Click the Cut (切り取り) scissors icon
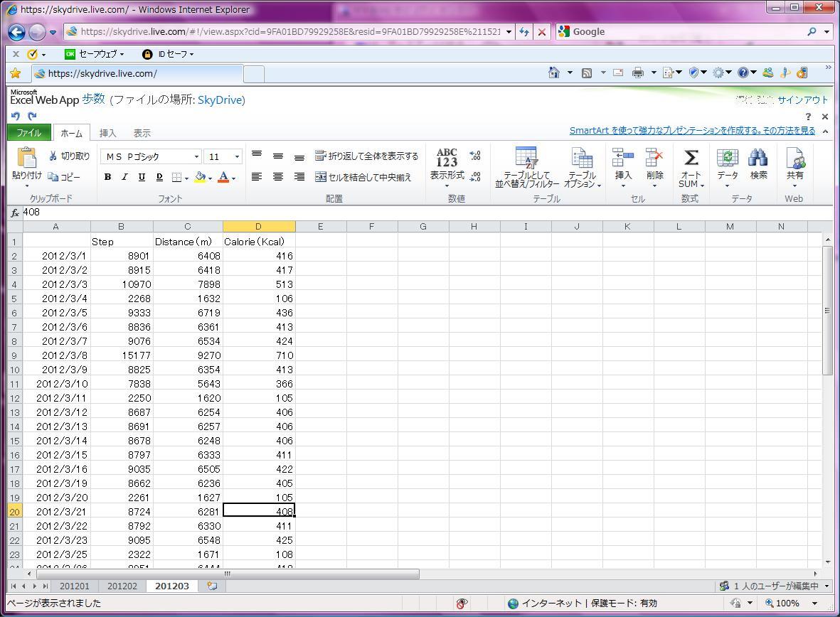 coord(53,156)
